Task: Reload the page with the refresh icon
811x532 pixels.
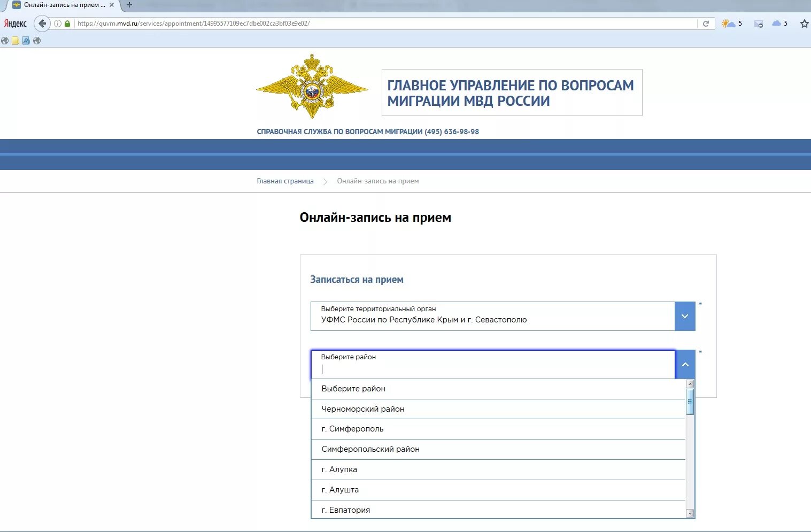Action: (x=706, y=24)
